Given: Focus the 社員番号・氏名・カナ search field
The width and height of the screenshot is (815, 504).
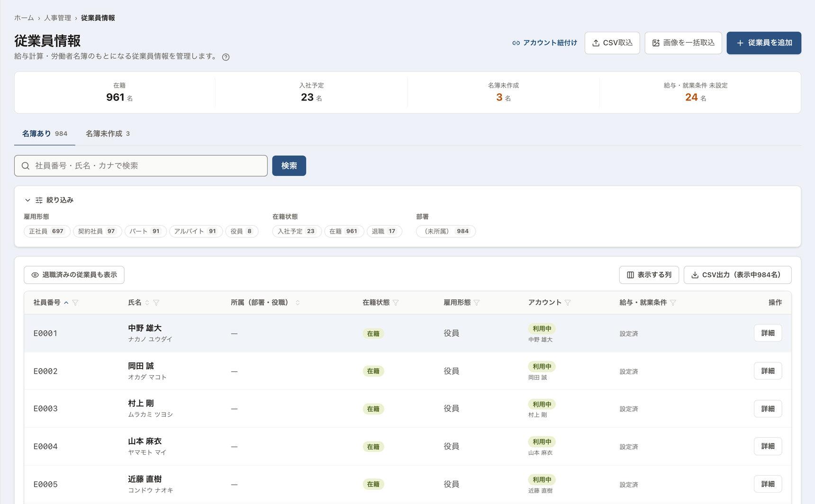Looking at the screenshot, I should [x=141, y=166].
